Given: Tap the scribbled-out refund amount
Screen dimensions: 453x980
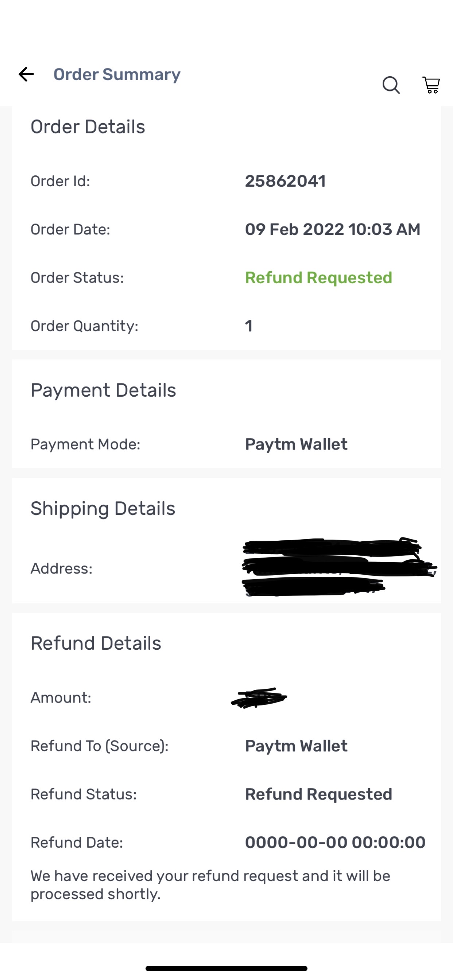Looking at the screenshot, I should point(259,698).
